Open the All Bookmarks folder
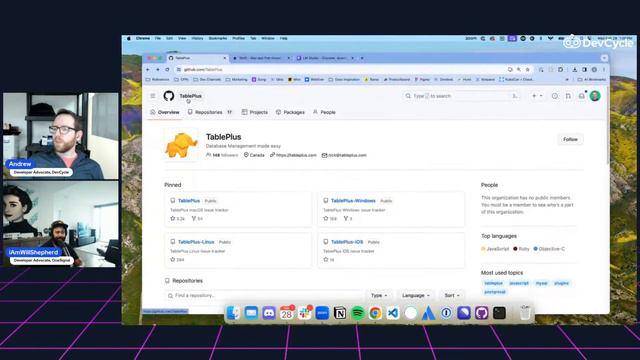 [591, 80]
